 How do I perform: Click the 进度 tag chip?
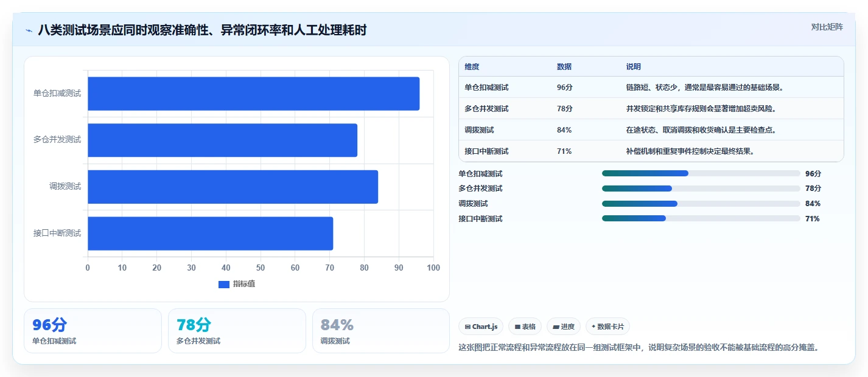point(564,327)
